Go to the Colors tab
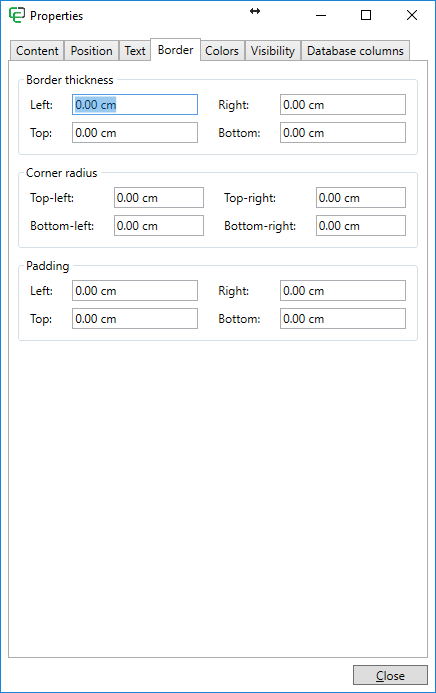The image size is (436, 693). (x=222, y=51)
